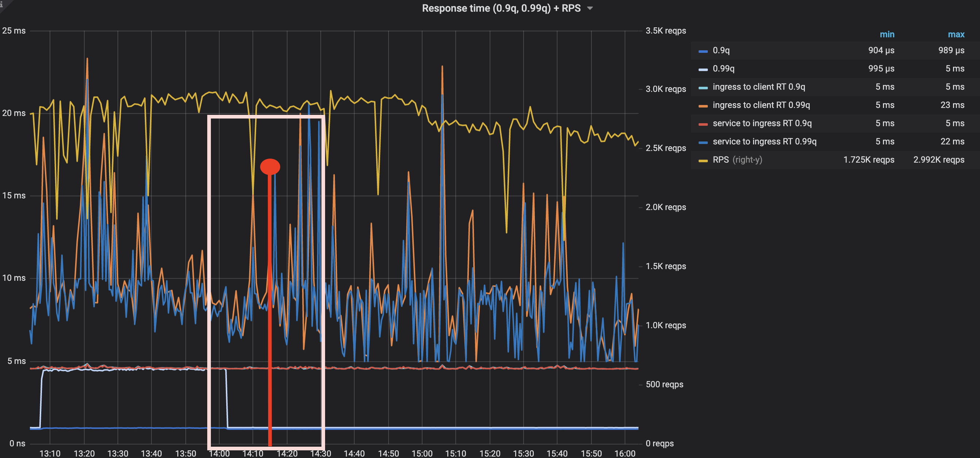Open the panel title dropdown arrow
Screen dimensions: 980x458
point(590,8)
